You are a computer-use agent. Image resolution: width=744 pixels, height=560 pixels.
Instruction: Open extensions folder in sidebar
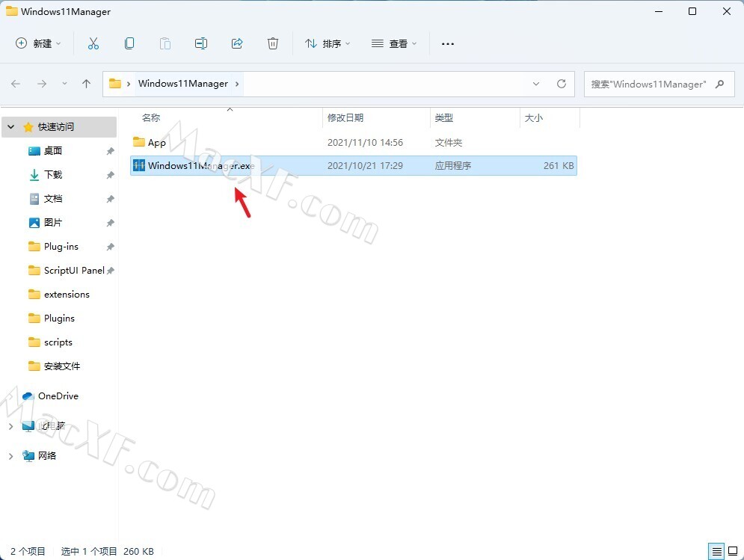[67, 295]
